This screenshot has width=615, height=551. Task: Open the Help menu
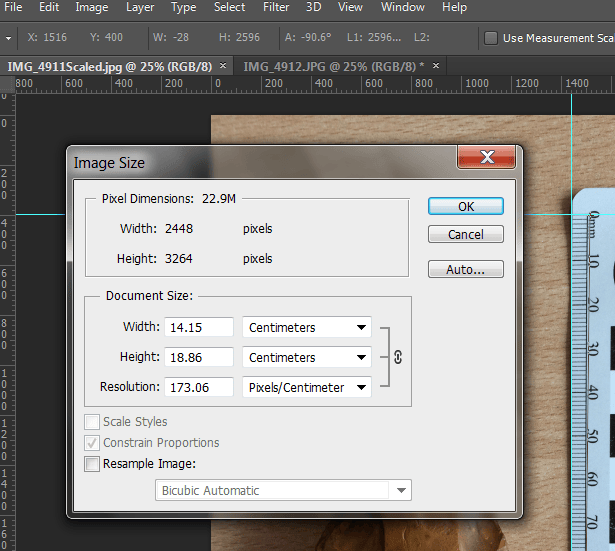(x=455, y=7)
